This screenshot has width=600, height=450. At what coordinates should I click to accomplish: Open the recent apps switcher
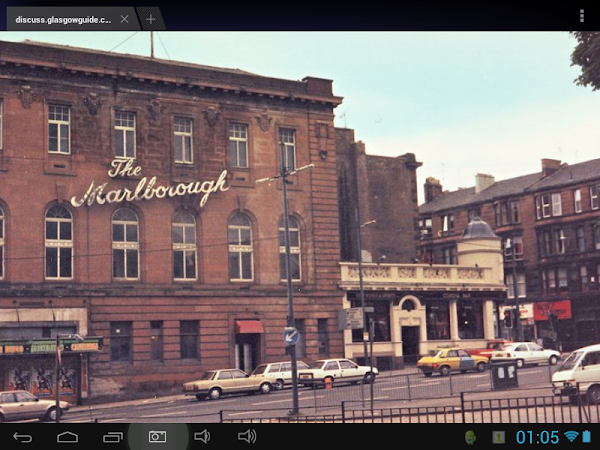[112, 437]
